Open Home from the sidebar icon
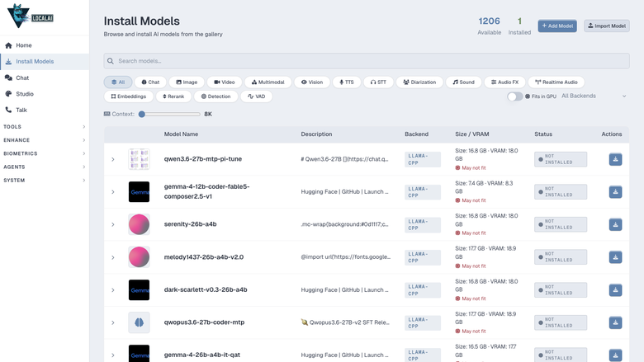644x362 pixels. [x=8, y=45]
